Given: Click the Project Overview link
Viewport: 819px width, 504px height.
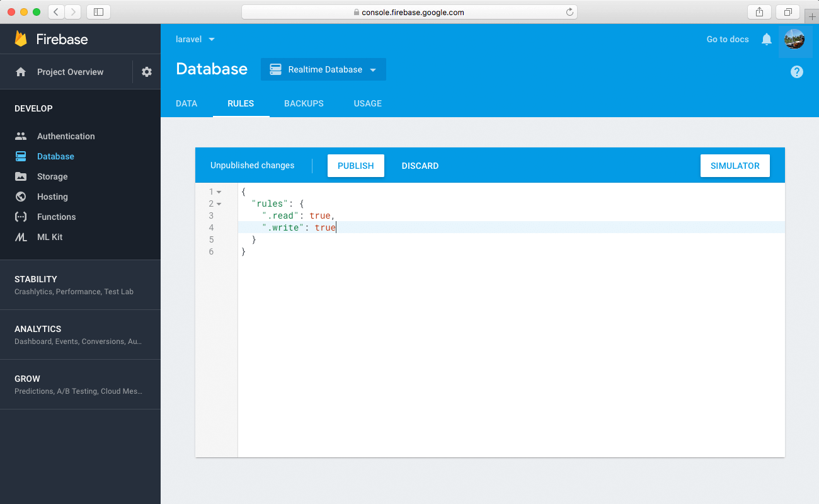Looking at the screenshot, I should tap(70, 72).
